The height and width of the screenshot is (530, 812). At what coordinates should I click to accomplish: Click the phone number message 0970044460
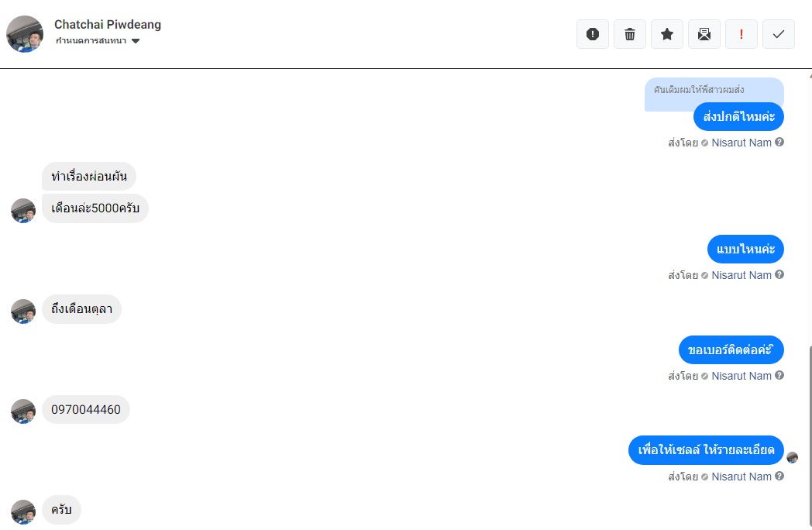[x=86, y=410]
